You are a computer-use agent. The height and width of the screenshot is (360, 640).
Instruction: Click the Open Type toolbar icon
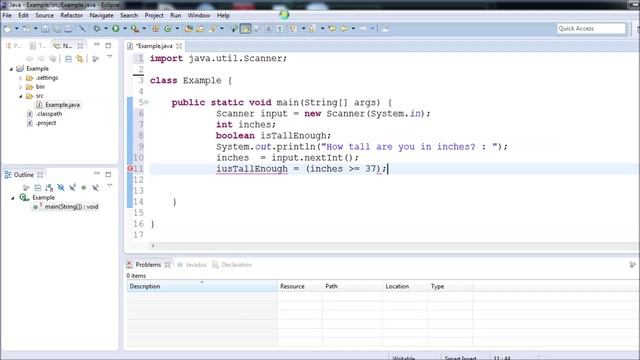(189, 29)
